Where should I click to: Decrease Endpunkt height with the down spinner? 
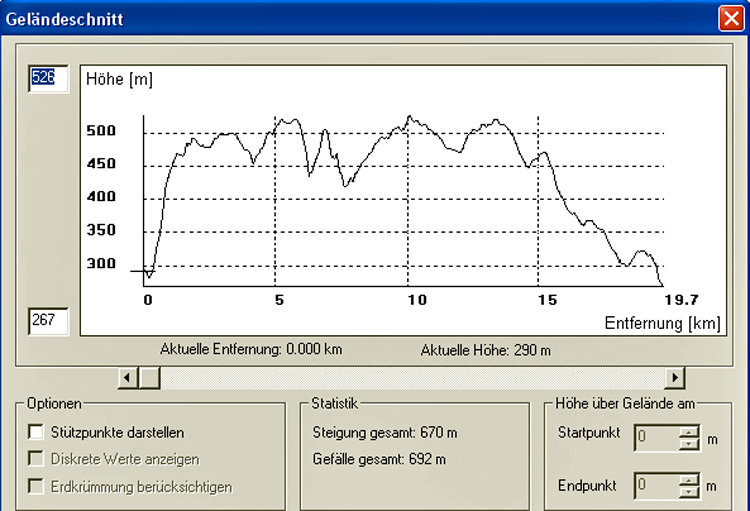pos(689,492)
